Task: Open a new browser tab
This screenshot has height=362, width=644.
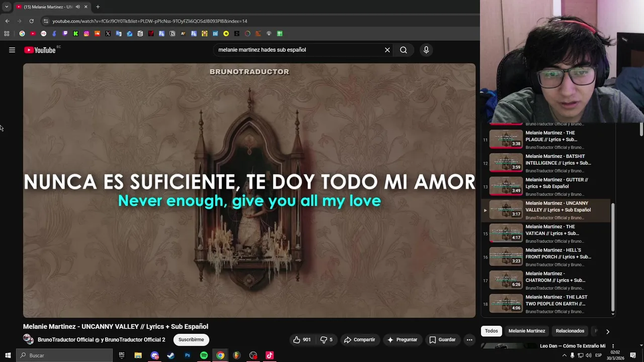Action: pos(98,7)
